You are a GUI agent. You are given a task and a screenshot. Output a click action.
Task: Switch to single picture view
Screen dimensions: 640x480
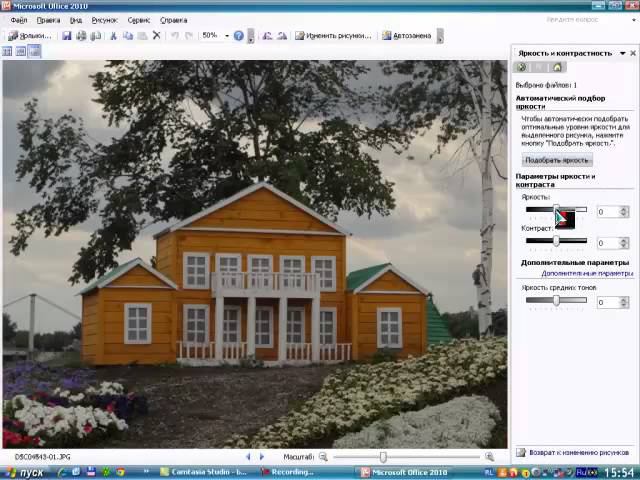[x=34, y=51]
